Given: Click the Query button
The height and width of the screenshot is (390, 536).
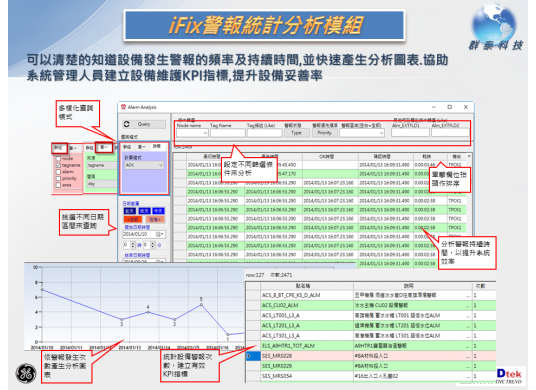Looking at the screenshot, I should [x=144, y=124].
